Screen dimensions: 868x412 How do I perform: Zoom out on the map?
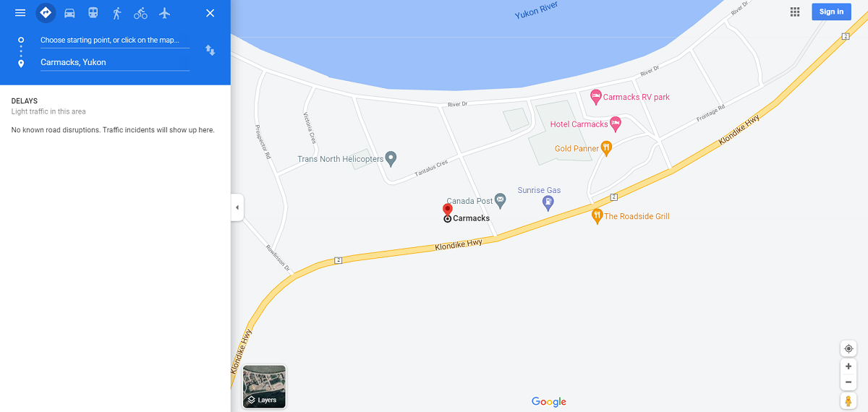tap(848, 382)
